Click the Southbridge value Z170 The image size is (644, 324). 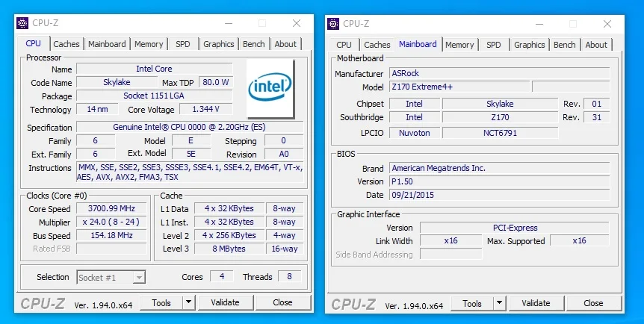[x=500, y=117]
